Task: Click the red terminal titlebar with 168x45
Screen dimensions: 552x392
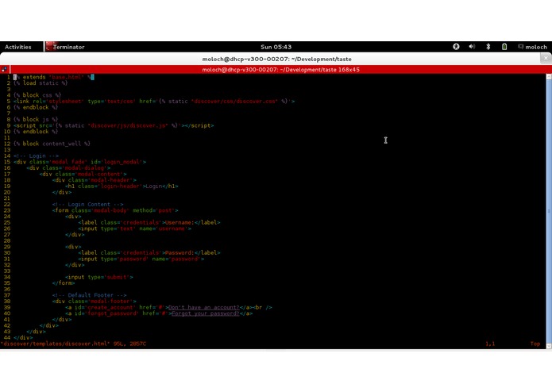Action: (x=280, y=70)
